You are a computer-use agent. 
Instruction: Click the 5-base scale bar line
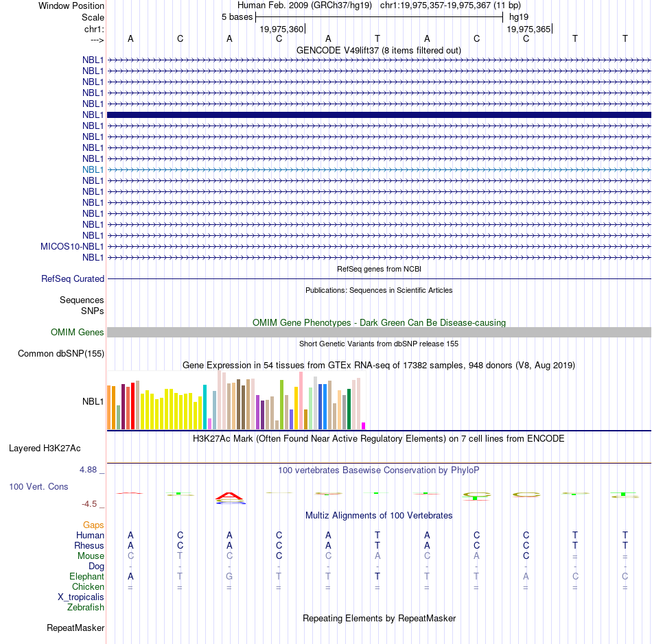tap(380, 17)
